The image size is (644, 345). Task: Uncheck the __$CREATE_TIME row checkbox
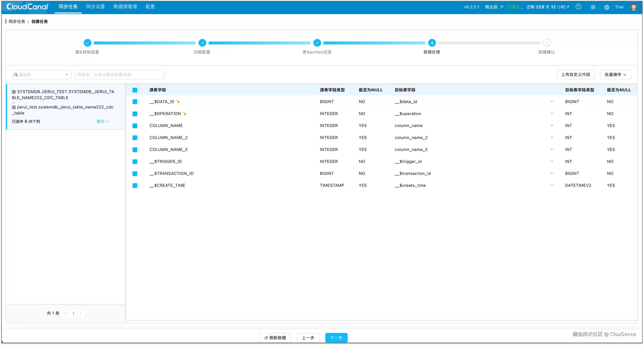click(x=135, y=186)
